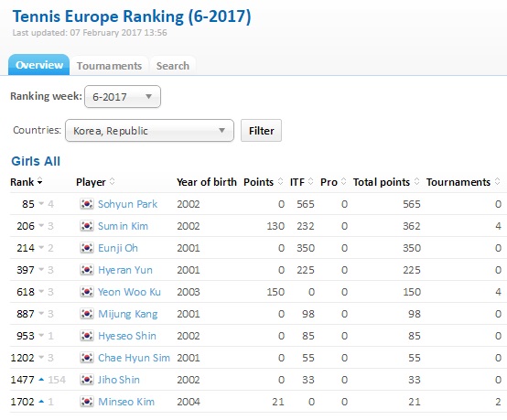
Task: Sort table by Points column header
Action: point(264,182)
